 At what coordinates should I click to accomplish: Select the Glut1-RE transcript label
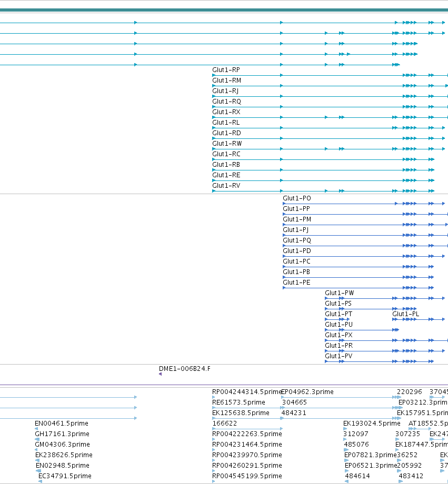click(226, 175)
